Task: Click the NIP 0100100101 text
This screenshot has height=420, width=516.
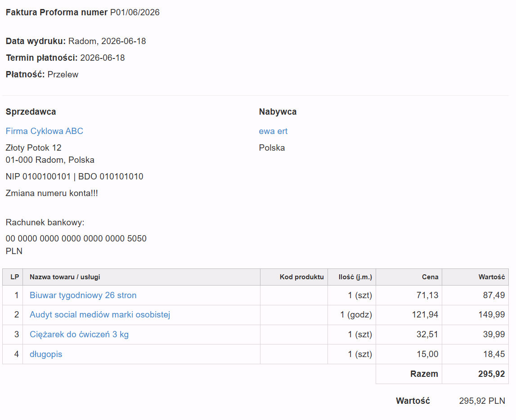Action: (38, 177)
